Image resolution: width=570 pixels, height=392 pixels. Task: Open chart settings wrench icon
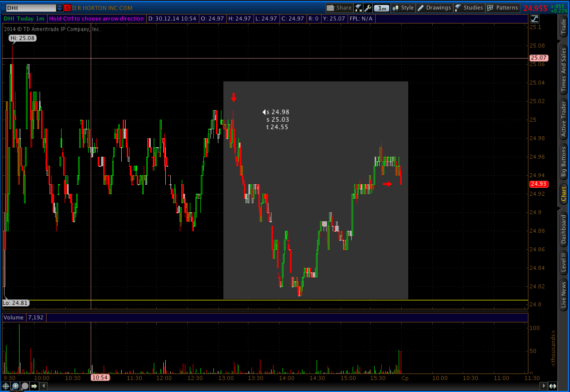368,8
